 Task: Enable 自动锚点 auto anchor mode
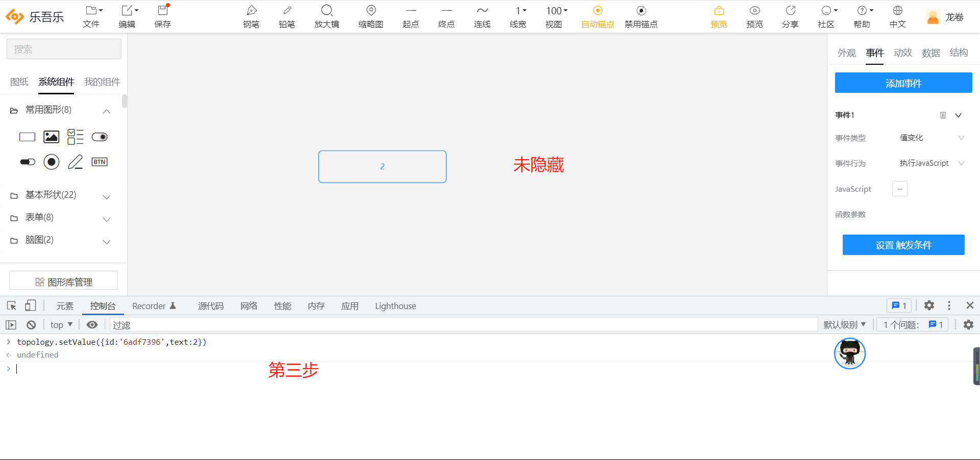(x=597, y=16)
